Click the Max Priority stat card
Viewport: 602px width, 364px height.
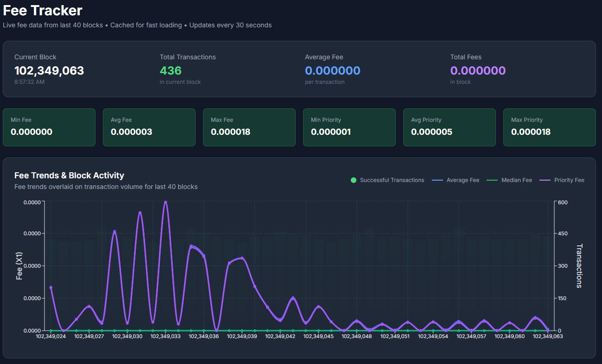pyautogui.click(x=549, y=127)
